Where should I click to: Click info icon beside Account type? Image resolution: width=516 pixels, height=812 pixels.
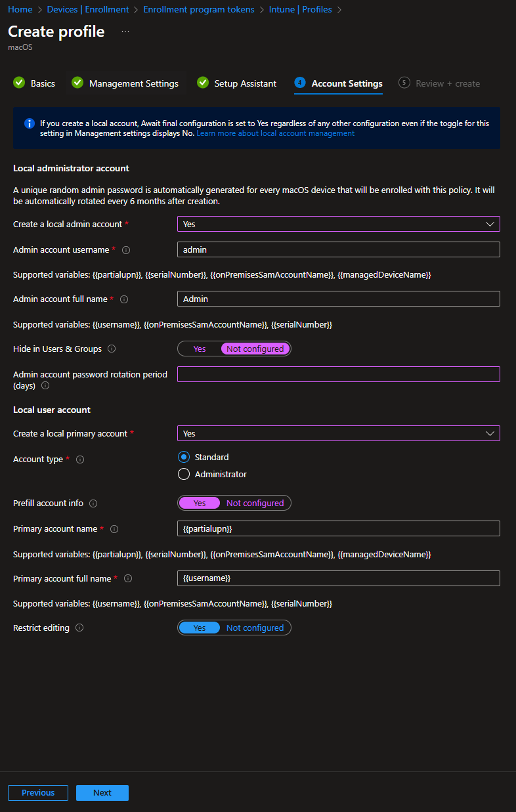80,459
